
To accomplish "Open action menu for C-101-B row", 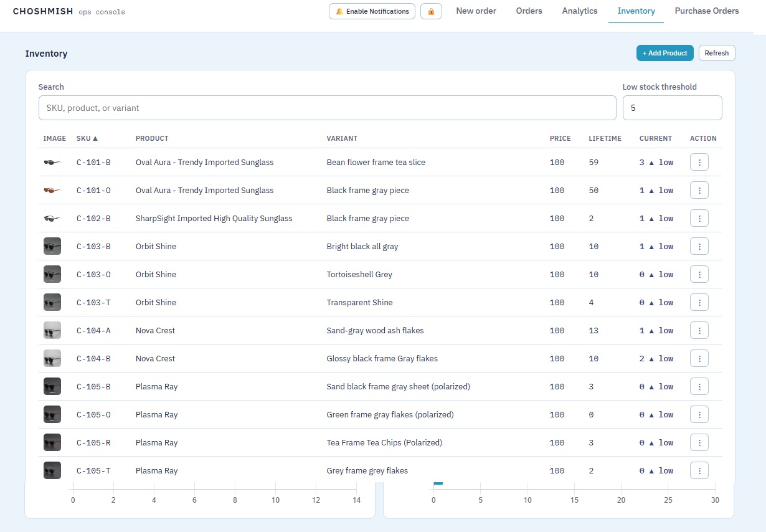I will [699, 162].
